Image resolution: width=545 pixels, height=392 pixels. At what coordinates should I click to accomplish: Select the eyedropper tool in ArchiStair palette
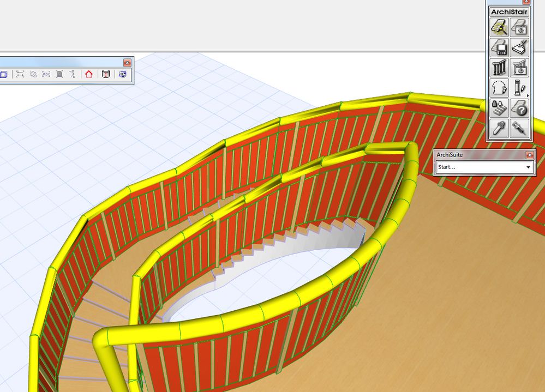pyautogui.click(x=499, y=126)
